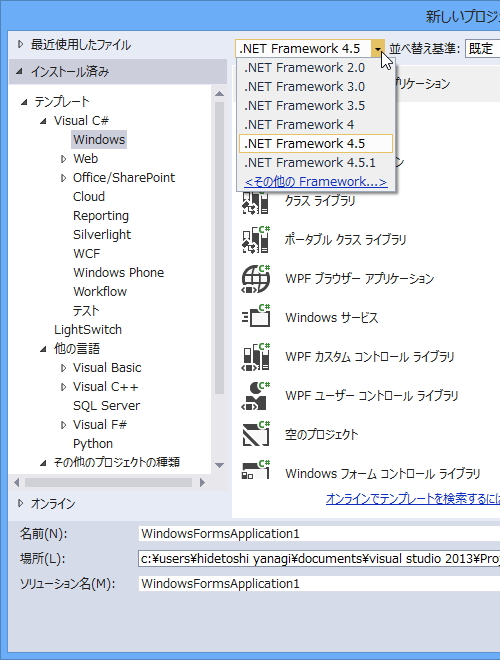Expand the Web node under Visual C#
Screen dimensions: 500x660
pos(64,159)
